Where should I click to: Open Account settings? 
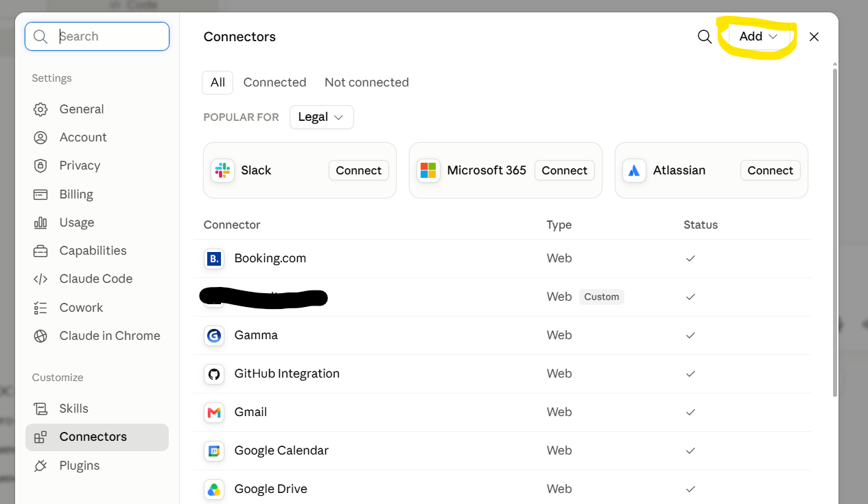point(97,137)
